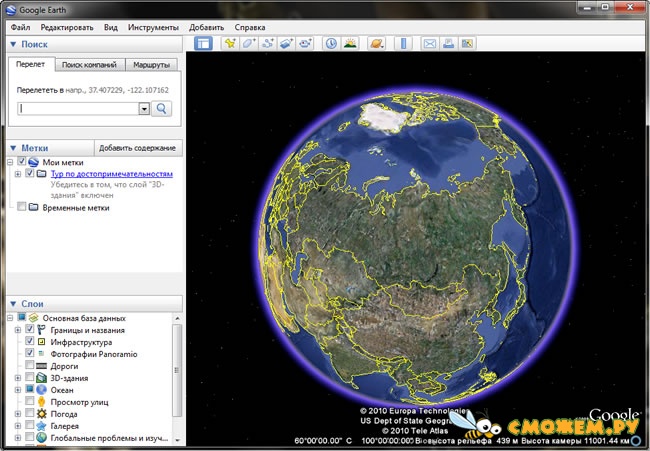Print the current view

(449, 43)
